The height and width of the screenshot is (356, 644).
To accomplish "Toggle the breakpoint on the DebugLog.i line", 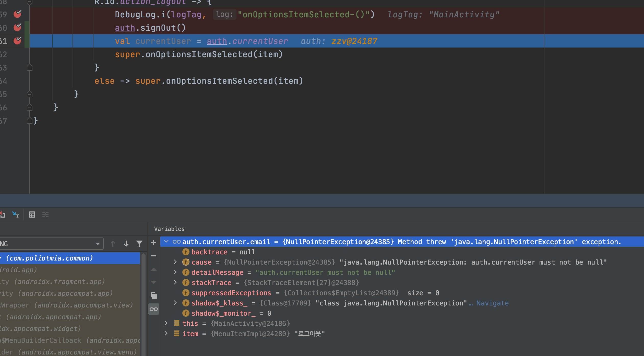I will click(17, 14).
